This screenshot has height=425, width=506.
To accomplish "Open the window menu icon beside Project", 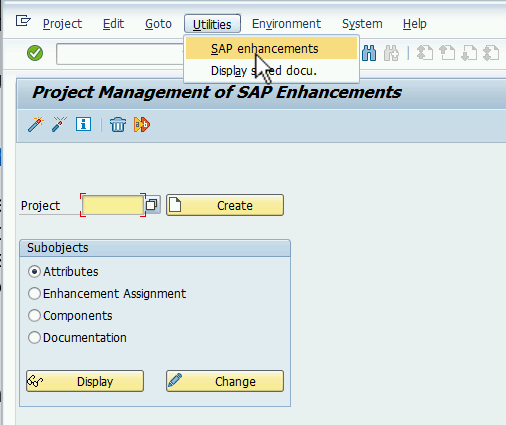I will tap(23, 21).
